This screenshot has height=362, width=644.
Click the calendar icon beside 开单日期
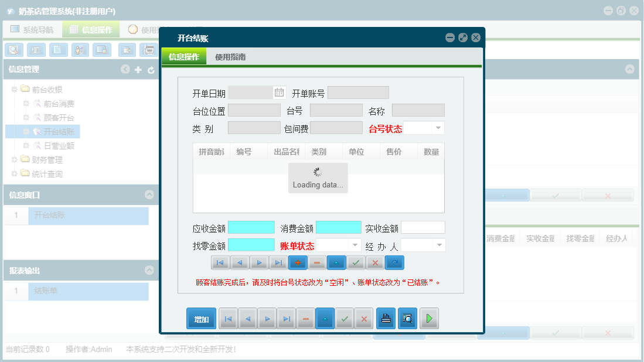280,92
